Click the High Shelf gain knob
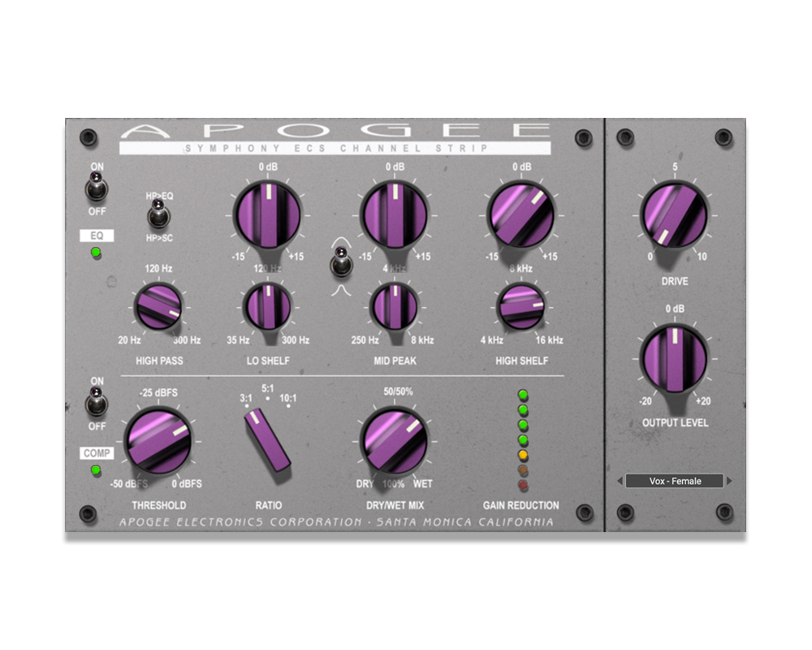812x650 pixels. coord(521,214)
